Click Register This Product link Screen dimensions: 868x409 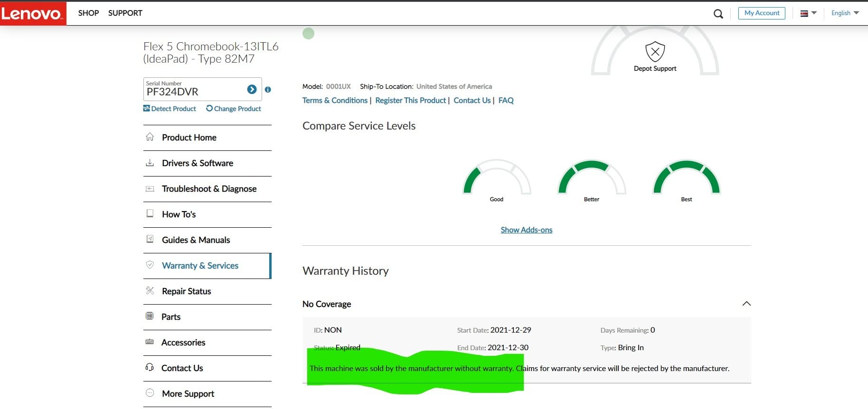[411, 100]
